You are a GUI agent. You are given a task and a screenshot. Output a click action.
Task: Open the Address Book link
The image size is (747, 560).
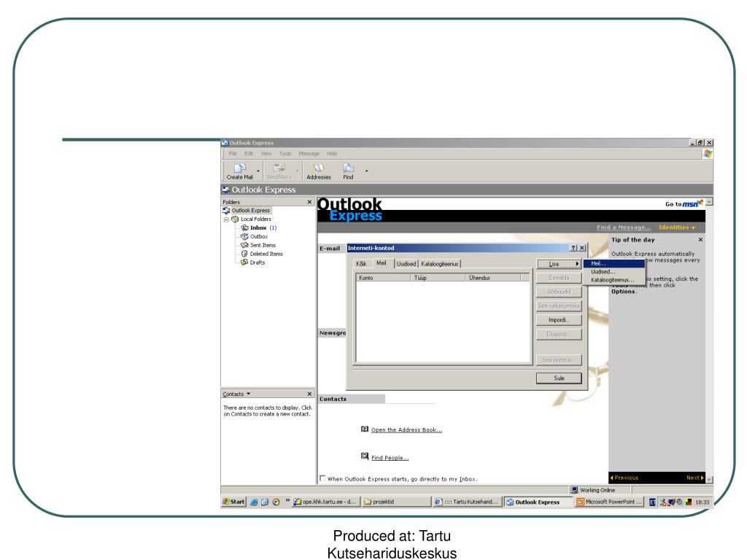406,430
